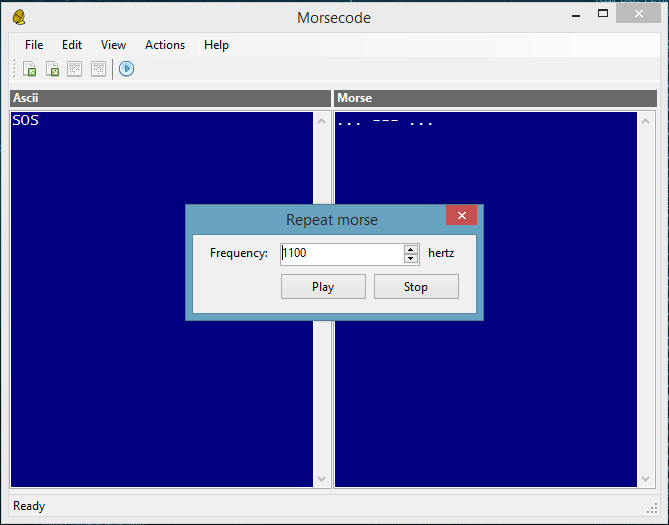Click the document icon with up-left green arrow
The image size is (669, 525).
30,69
